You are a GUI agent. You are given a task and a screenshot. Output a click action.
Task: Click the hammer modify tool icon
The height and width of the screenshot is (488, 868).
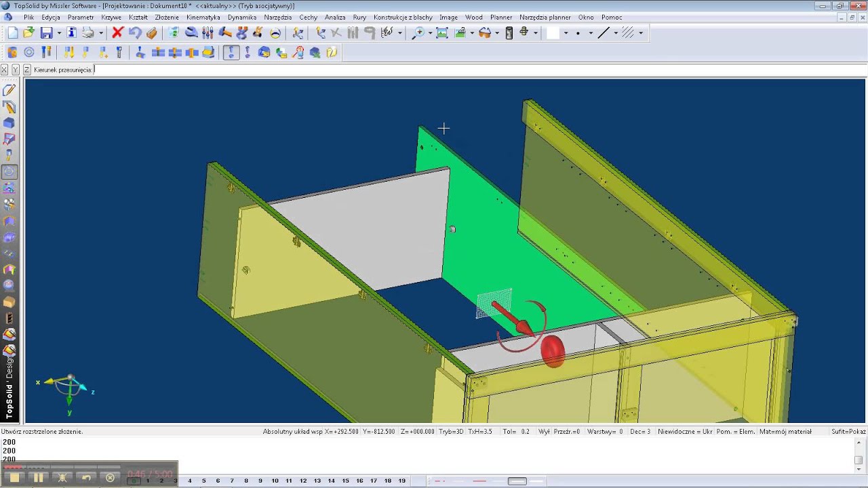tap(225, 33)
